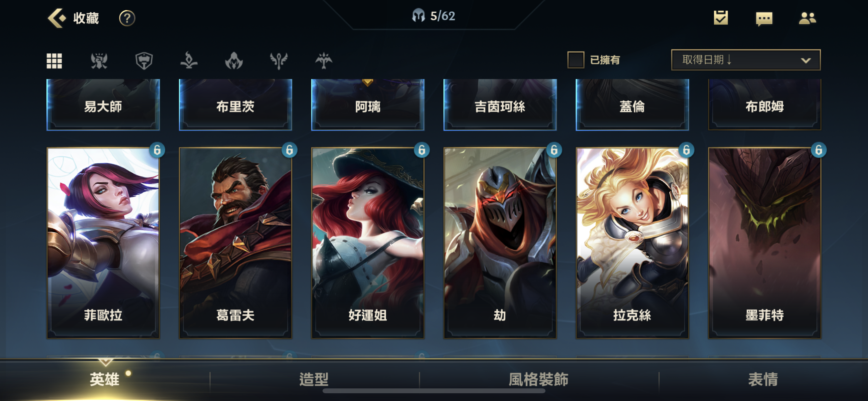The height and width of the screenshot is (401, 868).
Task: Select the 劫 champion card
Action: (x=500, y=243)
